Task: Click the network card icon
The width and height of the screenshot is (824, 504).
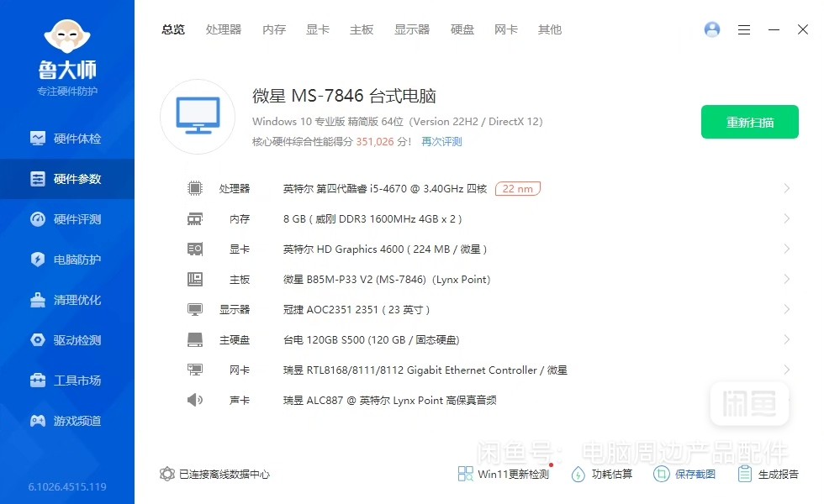Action: [195, 370]
